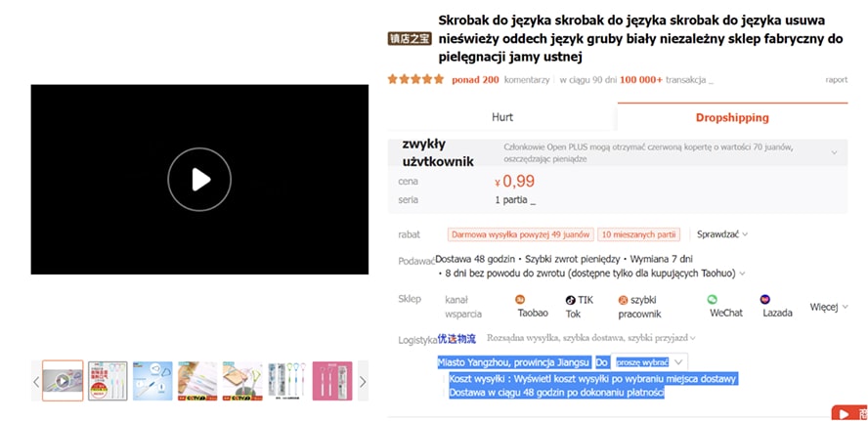Click the Taobao channel icon
The width and height of the screenshot is (868, 421).
520,299
